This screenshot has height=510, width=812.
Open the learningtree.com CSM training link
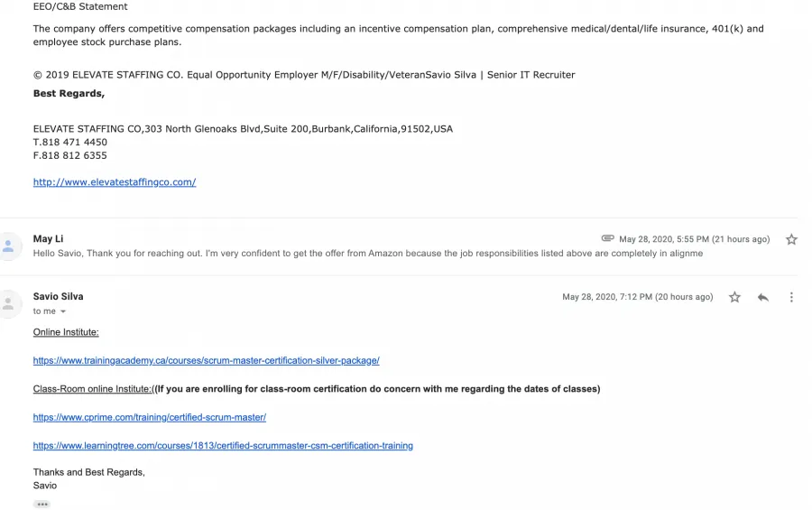[223, 445]
